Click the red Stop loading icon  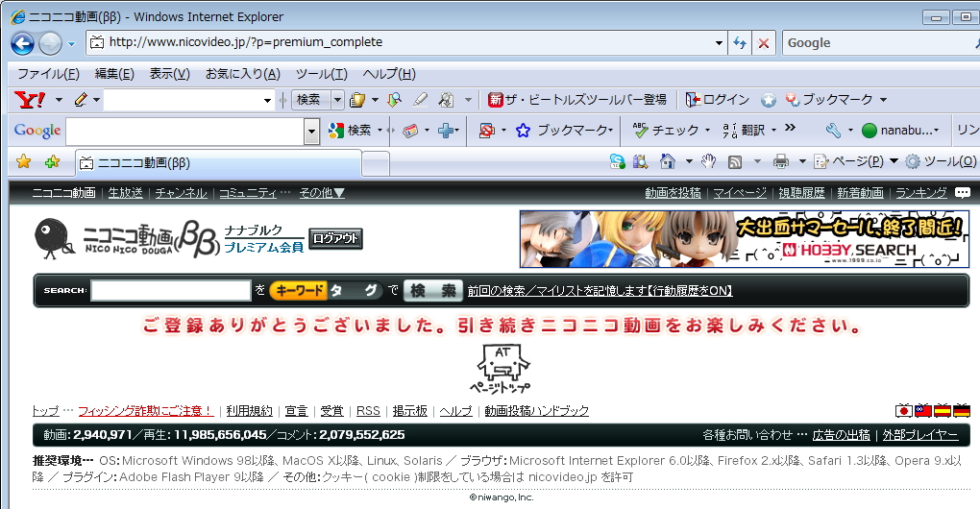[763, 43]
